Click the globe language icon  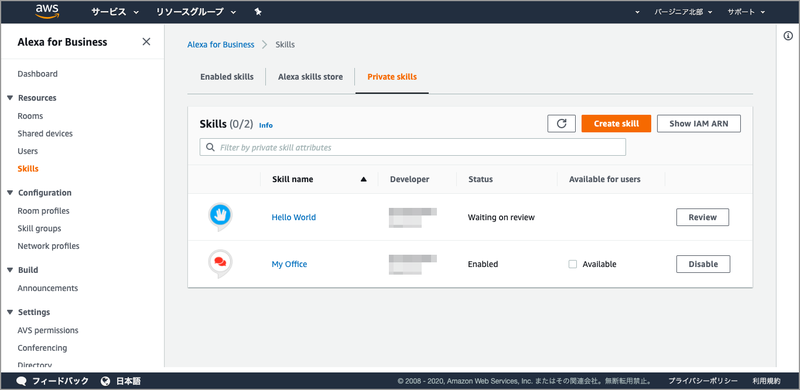click(x=106, y=381)
